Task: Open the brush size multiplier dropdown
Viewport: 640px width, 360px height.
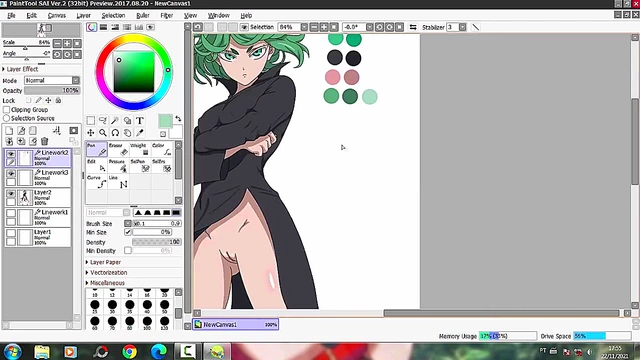Action: point(128,223)
